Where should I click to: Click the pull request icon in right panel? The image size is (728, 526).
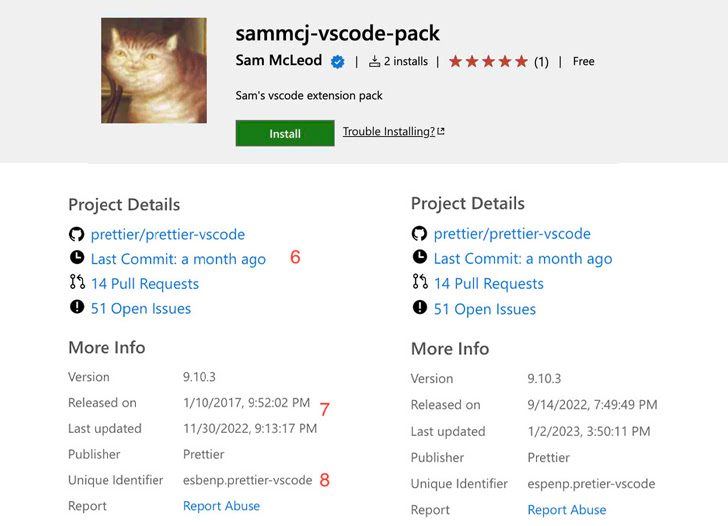click(x=419, y=284)
